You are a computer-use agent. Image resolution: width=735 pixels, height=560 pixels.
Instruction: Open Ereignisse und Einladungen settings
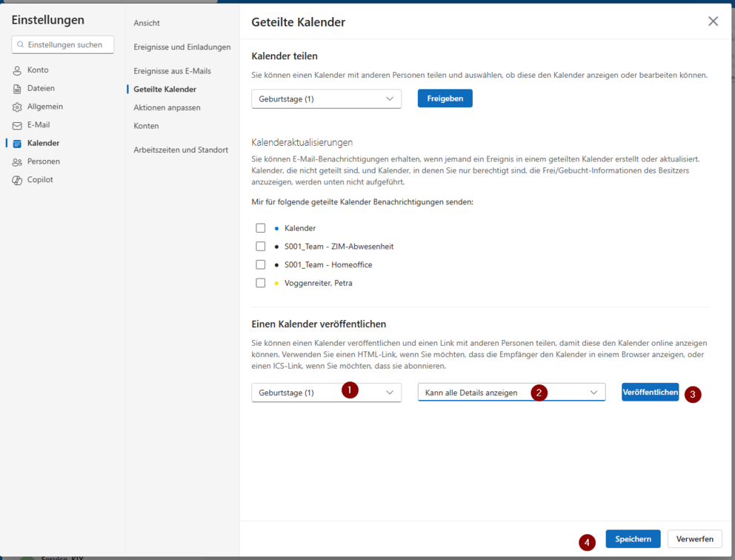pos(182,47)
